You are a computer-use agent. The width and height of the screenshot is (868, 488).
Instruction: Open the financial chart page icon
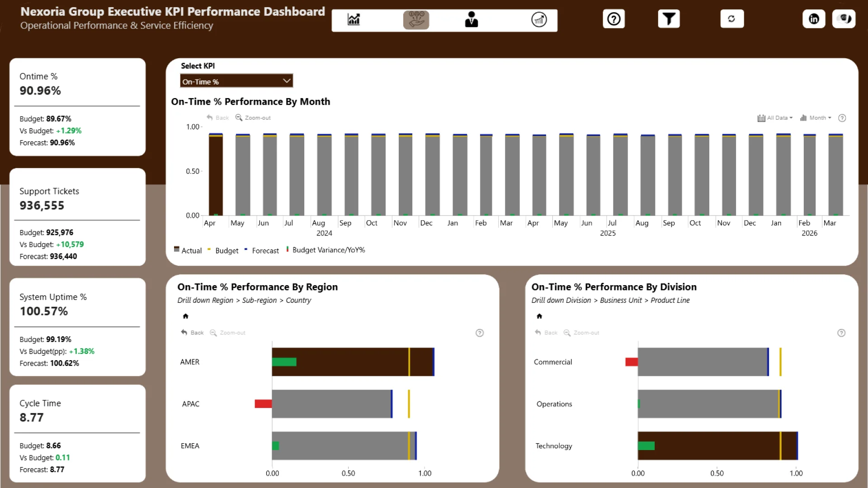[x=354, y=19]
